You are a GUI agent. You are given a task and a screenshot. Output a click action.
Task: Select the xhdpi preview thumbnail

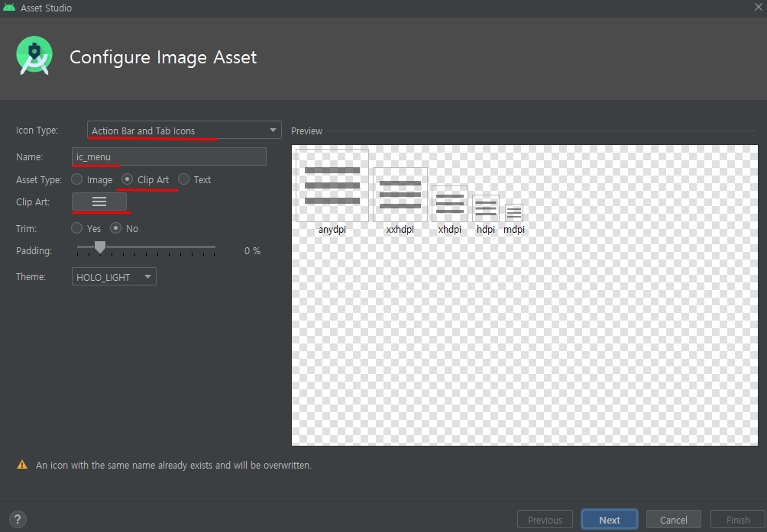pyautogui.click(x=449, y=204)
